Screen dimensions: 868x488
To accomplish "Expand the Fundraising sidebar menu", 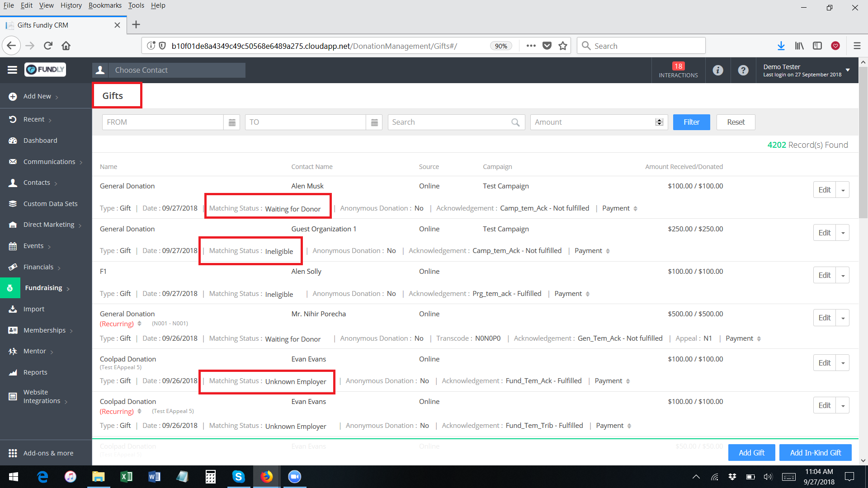I will click(x=44, y=288).
